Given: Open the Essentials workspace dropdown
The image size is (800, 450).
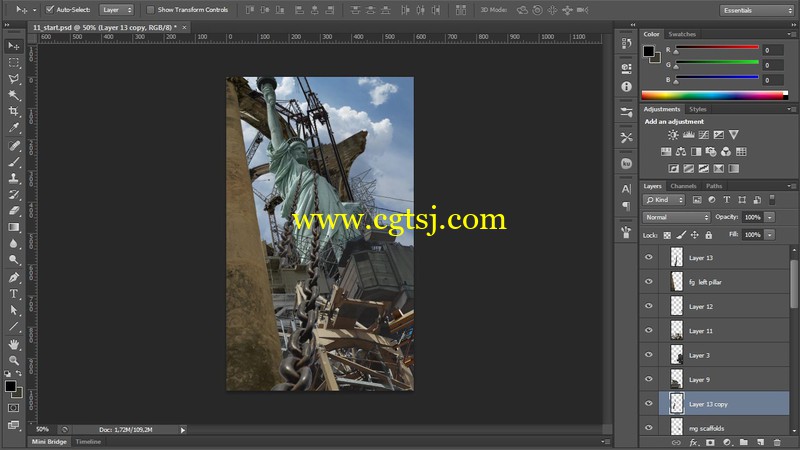Looking at the screenshot, I should point(757,10).
